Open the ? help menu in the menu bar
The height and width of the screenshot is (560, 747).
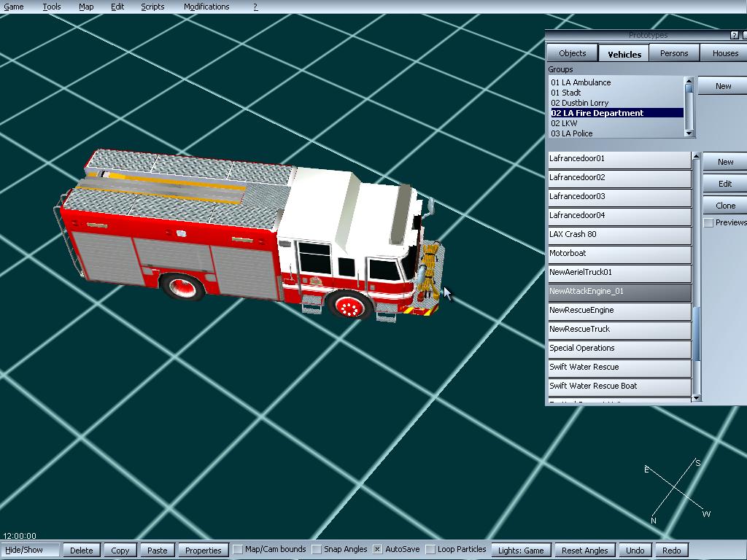255,7
